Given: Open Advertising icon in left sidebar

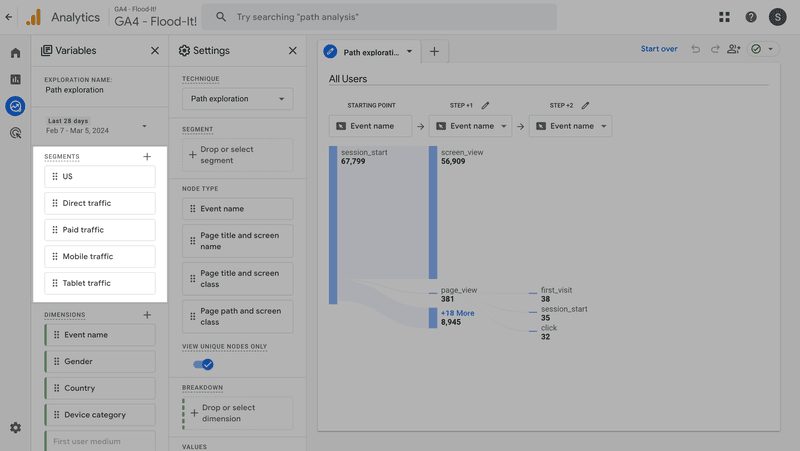Looking at the screenshot, I should [x=15, y=132].
